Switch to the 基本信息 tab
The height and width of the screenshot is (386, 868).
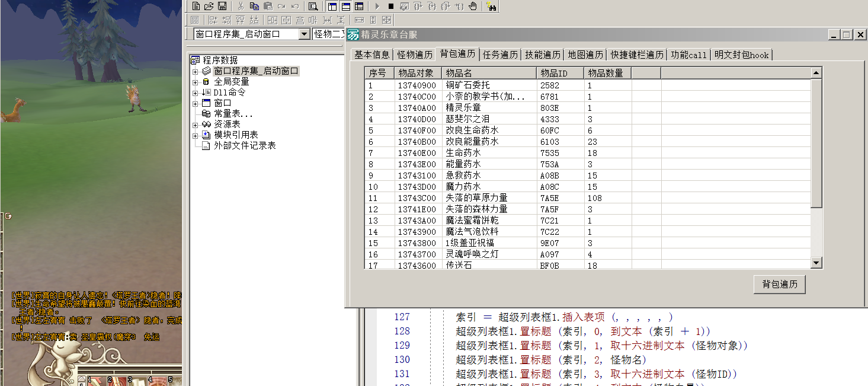point(372,55)
